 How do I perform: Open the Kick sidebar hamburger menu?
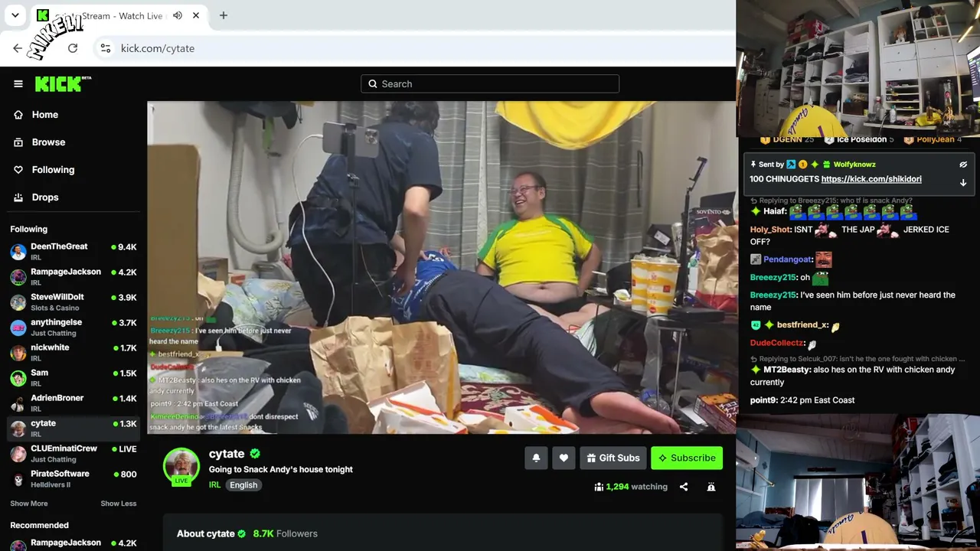pyautogui.click(x=18, y=84)
